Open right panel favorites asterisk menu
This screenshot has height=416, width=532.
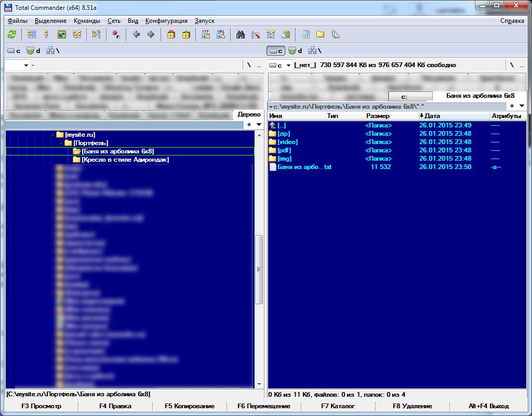pos(512,106)
